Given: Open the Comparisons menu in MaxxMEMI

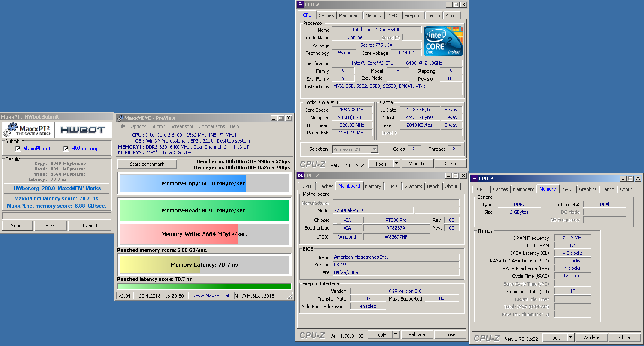Looking at the screenshot, I should (x=212, y=126).
